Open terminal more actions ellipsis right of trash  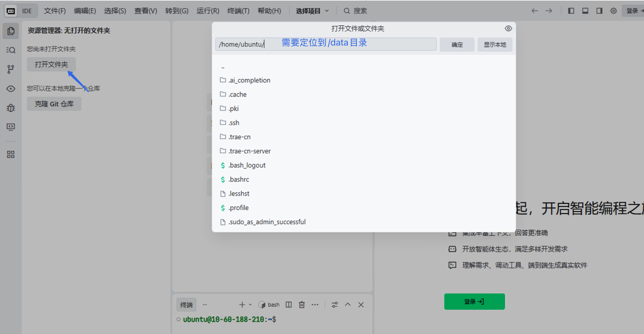[x=315, y=305]
